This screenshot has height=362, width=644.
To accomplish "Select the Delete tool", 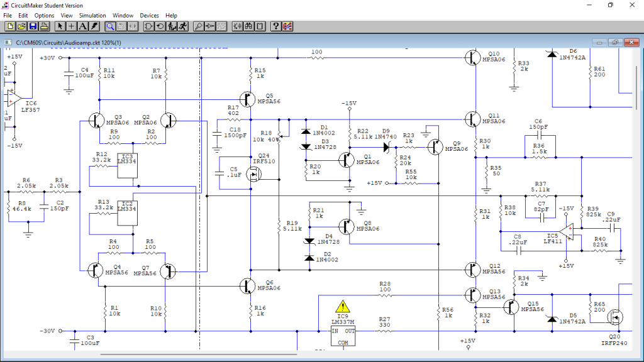I will coord(94,26).
